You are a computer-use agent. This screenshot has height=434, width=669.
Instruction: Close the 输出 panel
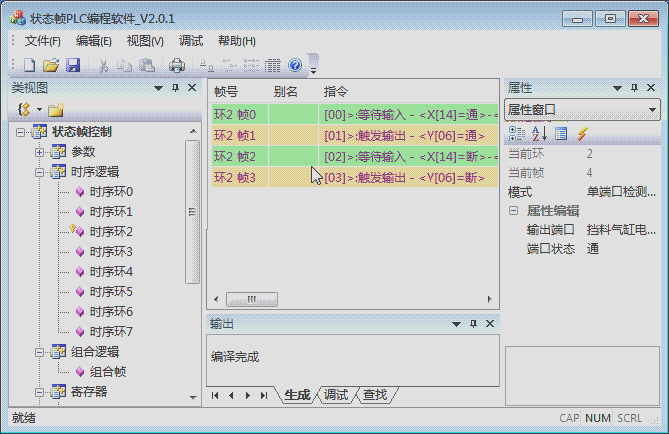click(x=490, y=323)
